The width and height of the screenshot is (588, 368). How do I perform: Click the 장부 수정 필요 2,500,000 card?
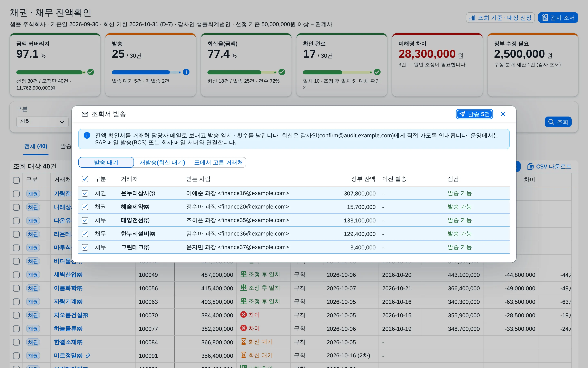pyautogui.click(x=533, y=65)
